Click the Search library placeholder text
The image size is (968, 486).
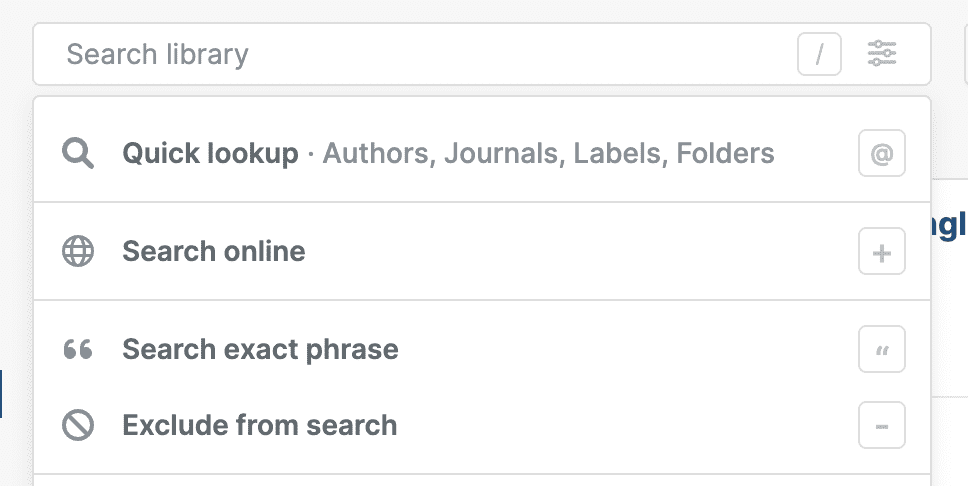[157, 54]
